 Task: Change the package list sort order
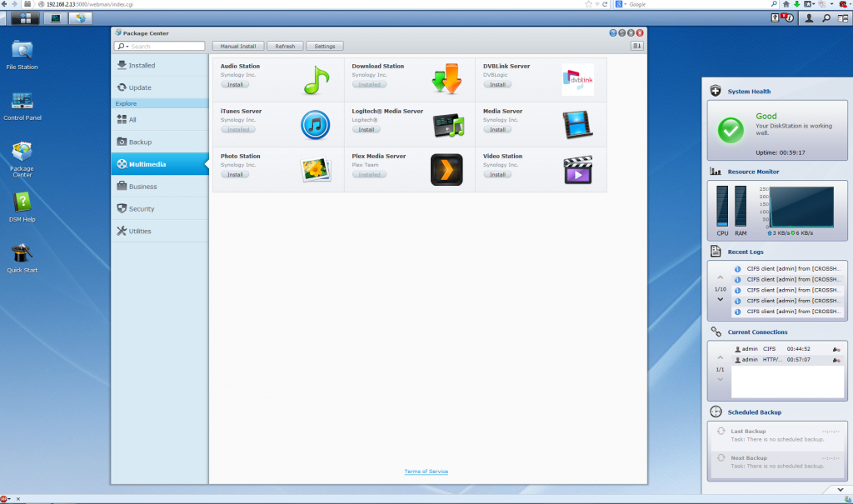click(x=636, y=47)
